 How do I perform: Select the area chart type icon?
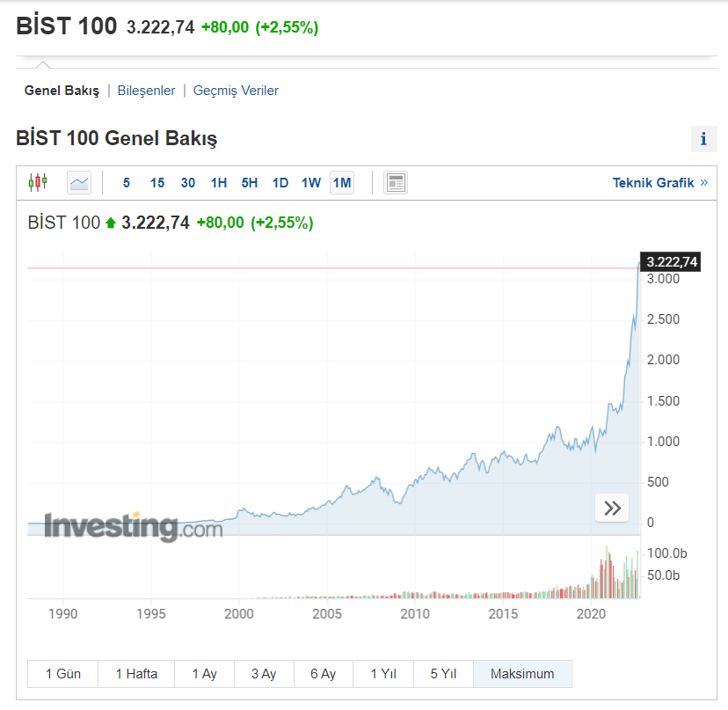tap(79, 183)
